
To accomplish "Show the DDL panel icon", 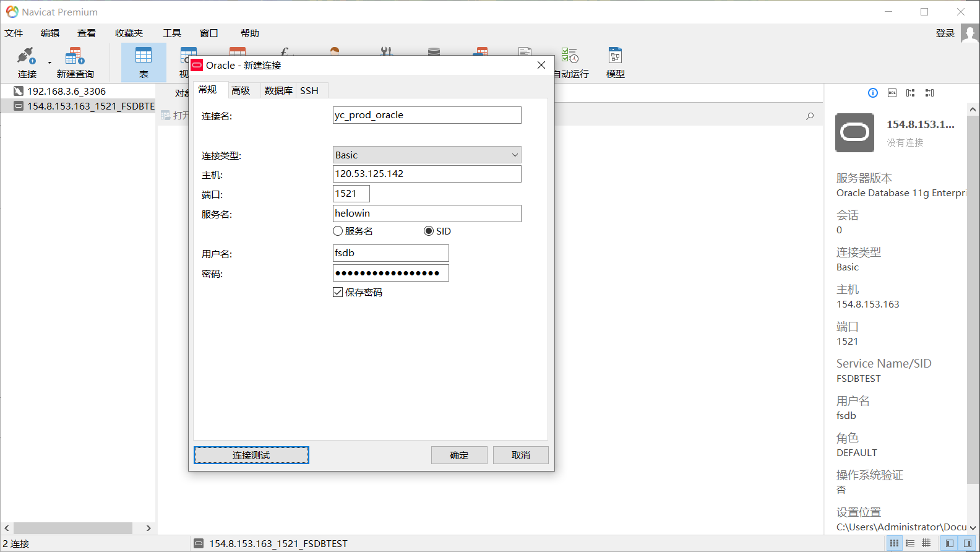I will pos(892,93).
